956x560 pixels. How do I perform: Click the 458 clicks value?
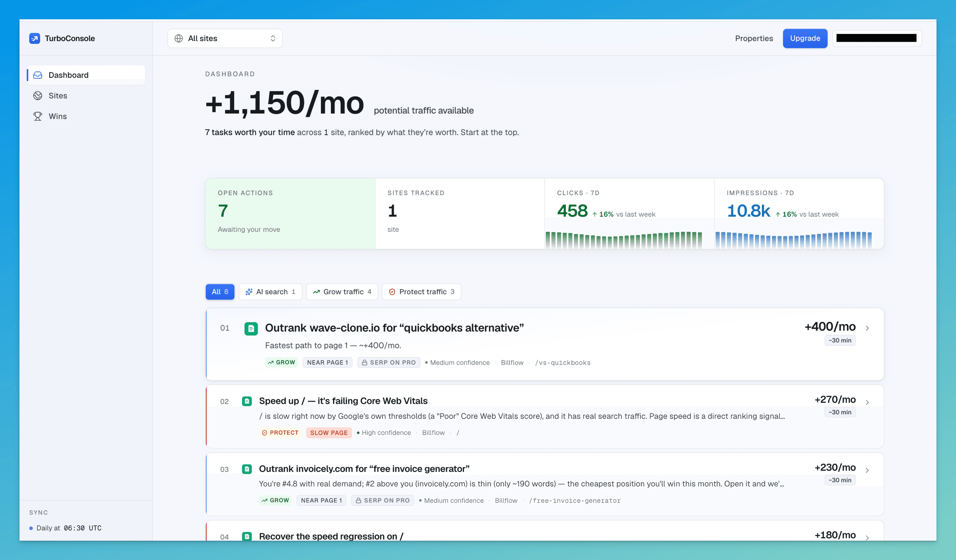pos(572,211)
